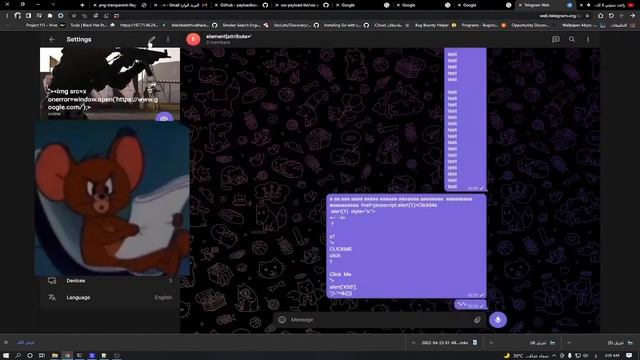The height and width of the screenshot is (360, 640).
Task: Reload the page with refresh icon
Action: tap(611, 16)
